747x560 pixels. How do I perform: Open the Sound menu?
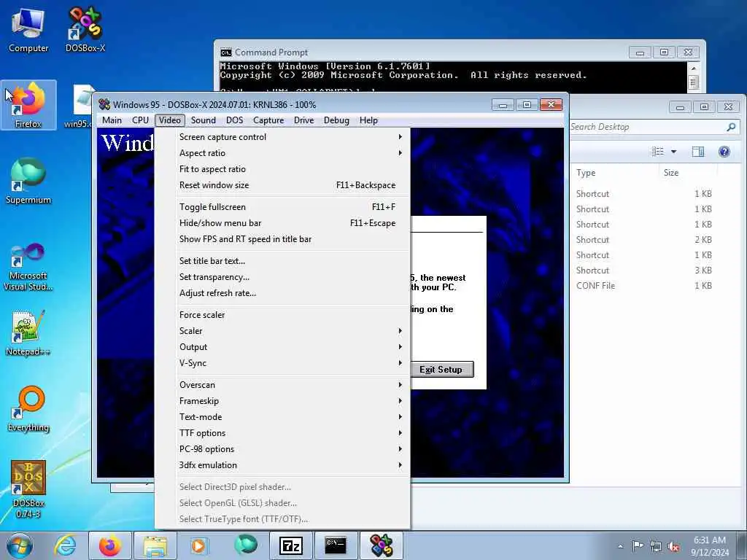(x=204, y=120)
